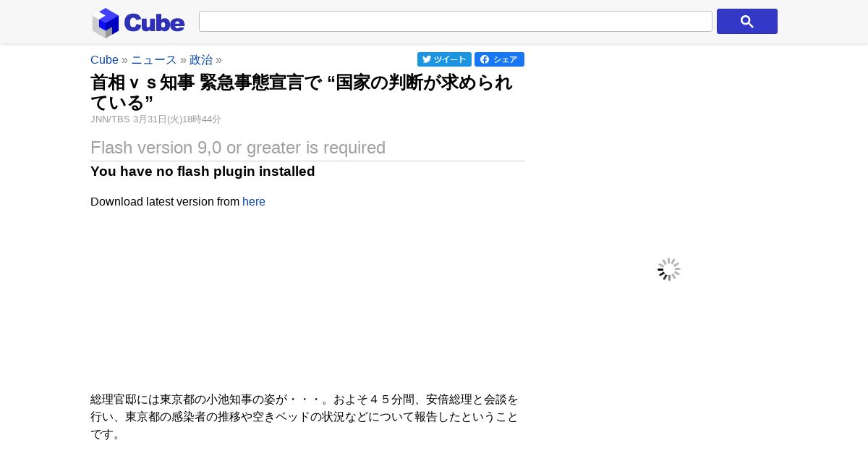
Task: Click the Cube wordmark in header
Action: point(154,23)
